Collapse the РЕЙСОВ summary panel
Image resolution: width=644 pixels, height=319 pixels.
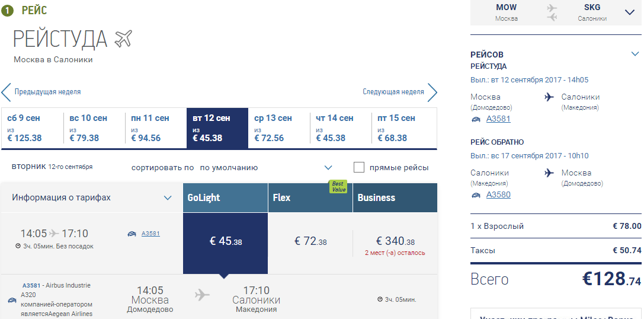[635, 54]
